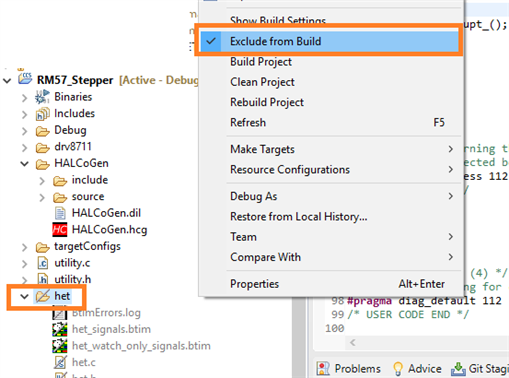Collapse the RM57_Stepper project node
This screenshot has width=509, height=378.
(7, 80)
